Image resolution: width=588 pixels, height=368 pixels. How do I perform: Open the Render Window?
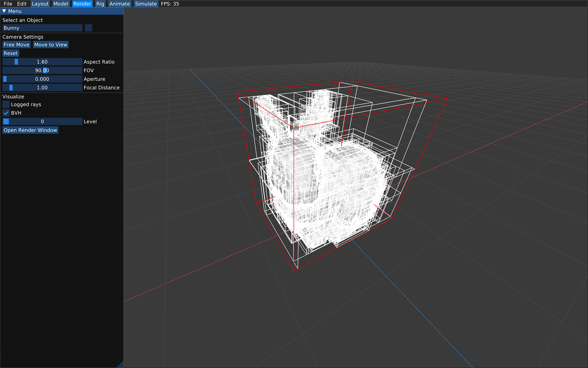pyautogui.click(x=30, y=130)
